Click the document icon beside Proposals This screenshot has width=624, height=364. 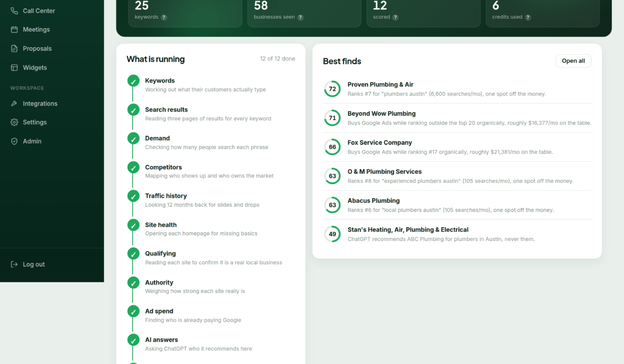pyautogui.click(x=14, y=49)
